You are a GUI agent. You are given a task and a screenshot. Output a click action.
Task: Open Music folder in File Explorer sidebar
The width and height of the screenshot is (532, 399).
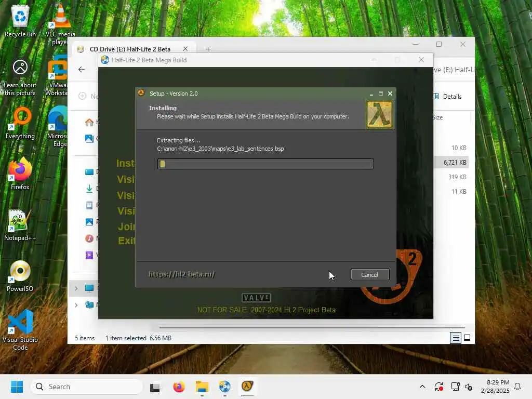(x=89, y=238)
